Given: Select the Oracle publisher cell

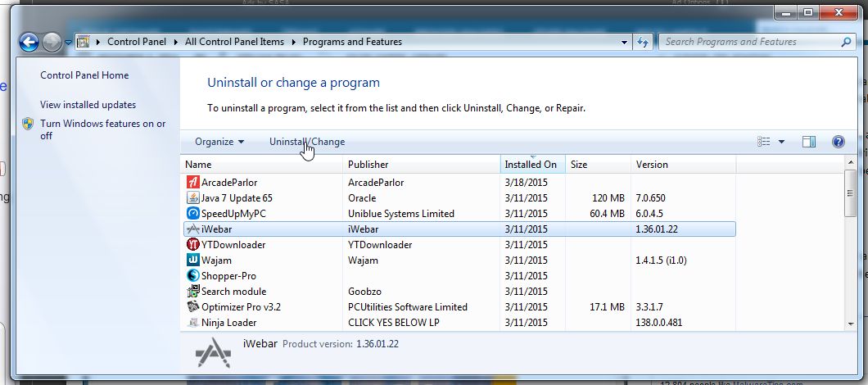Looking at the screenshot, I should click(x=362, y=197).
